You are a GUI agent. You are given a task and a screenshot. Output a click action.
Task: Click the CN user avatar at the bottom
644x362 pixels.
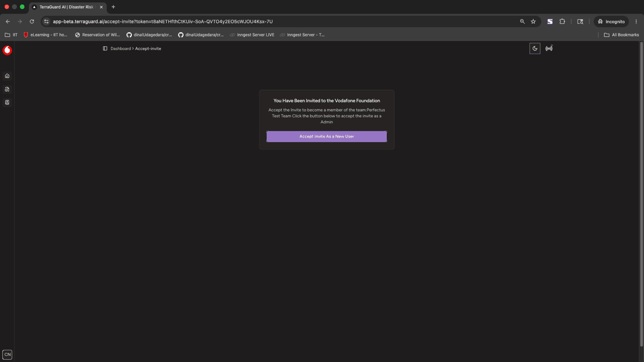(7, 354)
